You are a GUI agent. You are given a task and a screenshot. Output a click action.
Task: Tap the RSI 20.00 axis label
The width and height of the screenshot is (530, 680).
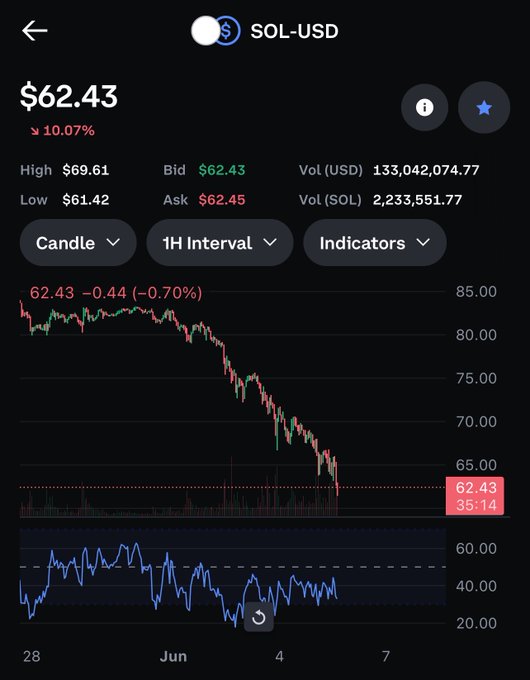click(x=476, y=624)
